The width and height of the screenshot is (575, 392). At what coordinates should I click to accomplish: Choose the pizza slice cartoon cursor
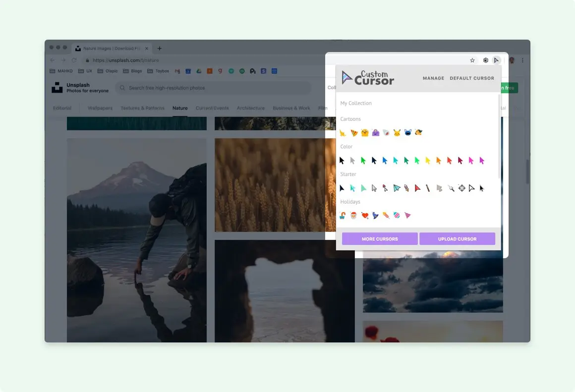coord(354,133)
